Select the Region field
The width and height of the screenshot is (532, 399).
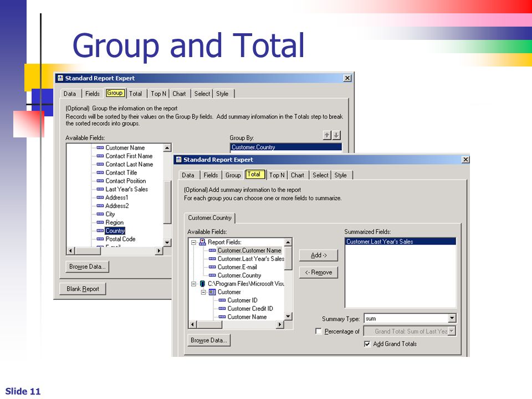114,223
